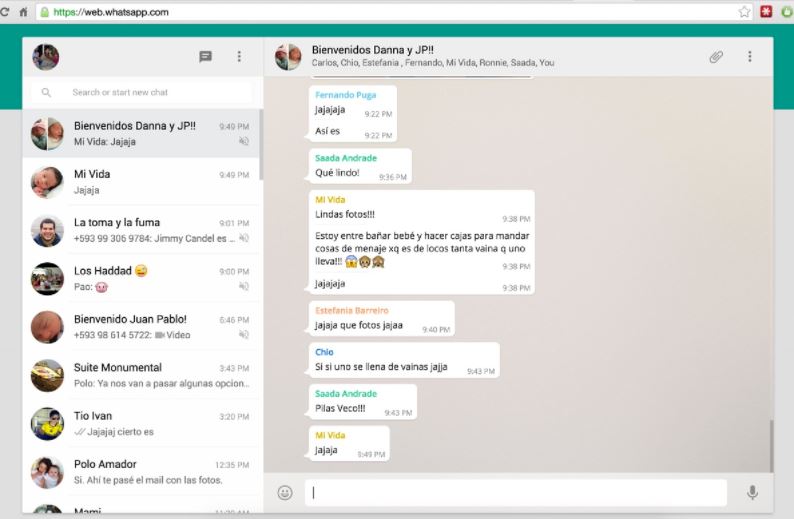794x519 pixels.
Task: Click the attach paperclip icon
Action: point(716,57)
